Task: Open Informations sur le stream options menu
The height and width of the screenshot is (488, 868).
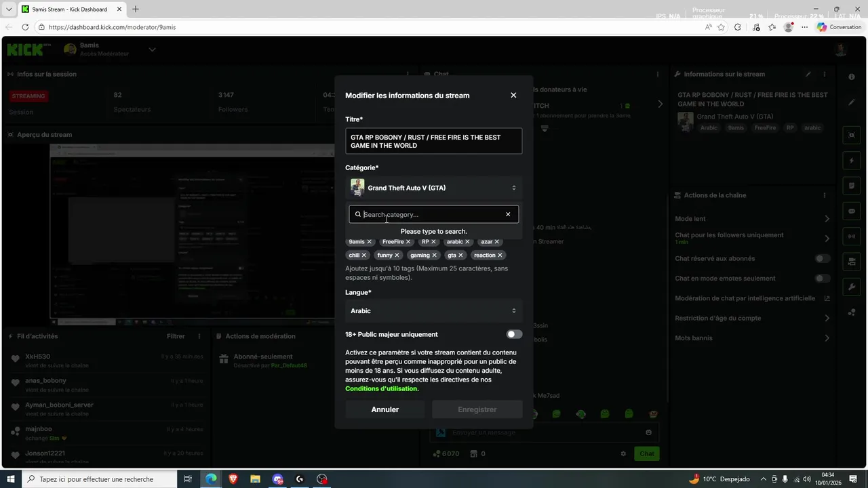Action: (x=825, y=74)
